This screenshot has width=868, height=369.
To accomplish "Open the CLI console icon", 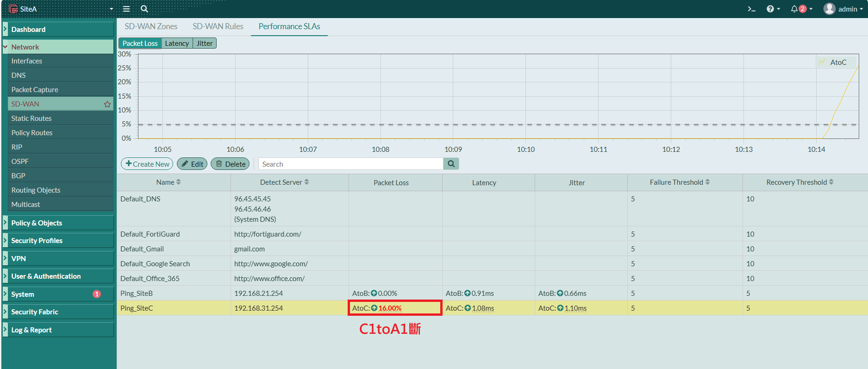I will point(752,9).
